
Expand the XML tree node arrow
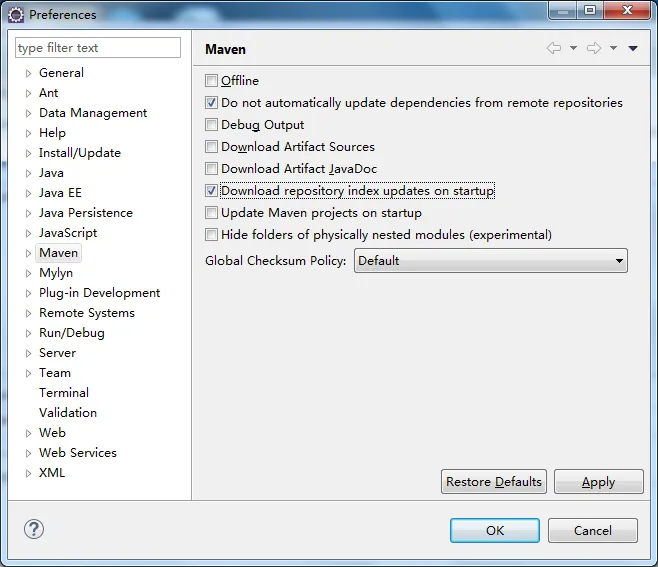pos(28,473)
